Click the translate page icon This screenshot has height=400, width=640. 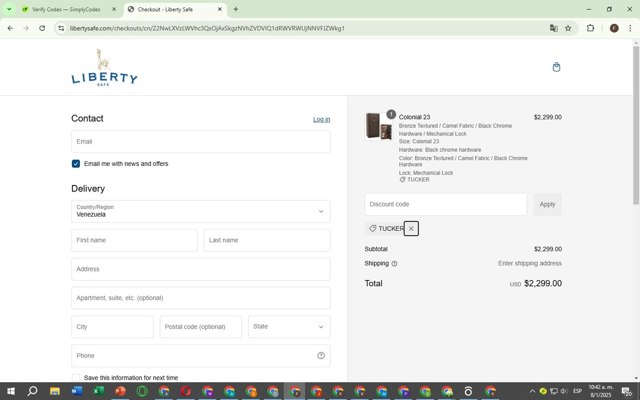(x=553, y=28)
